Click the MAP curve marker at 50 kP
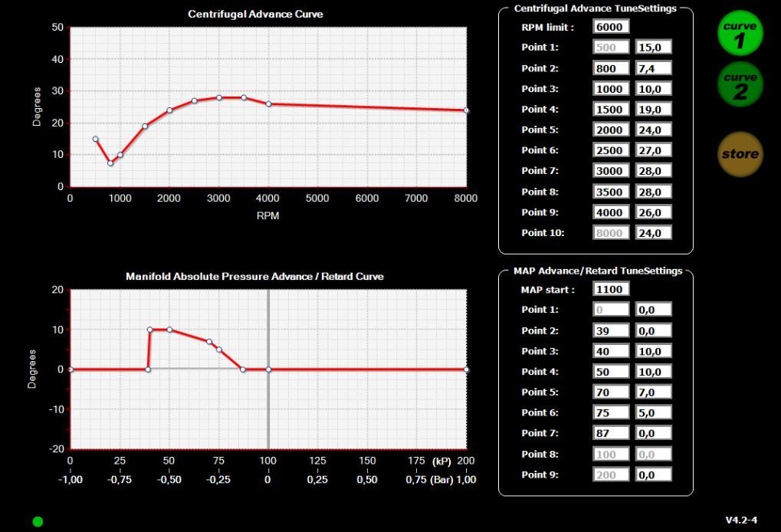781x532 pixels. (169, 330)
